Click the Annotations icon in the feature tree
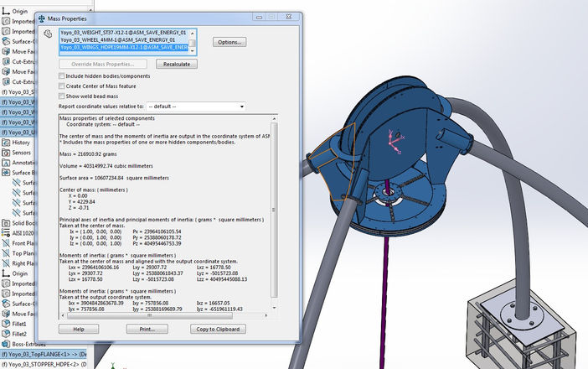Viewport: 588px width, 369px height. click(6, 163)
